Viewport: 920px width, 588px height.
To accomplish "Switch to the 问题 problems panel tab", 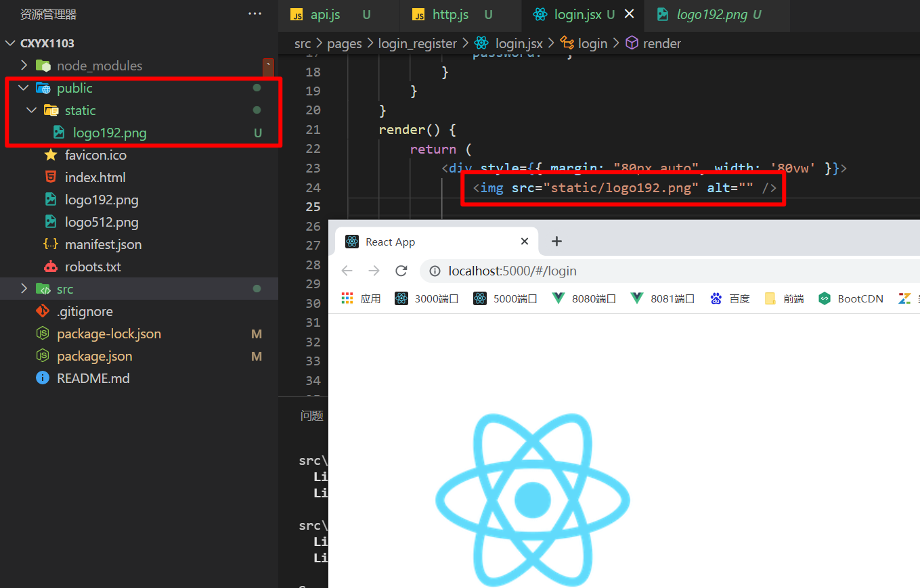I will (x=311, y=415).
